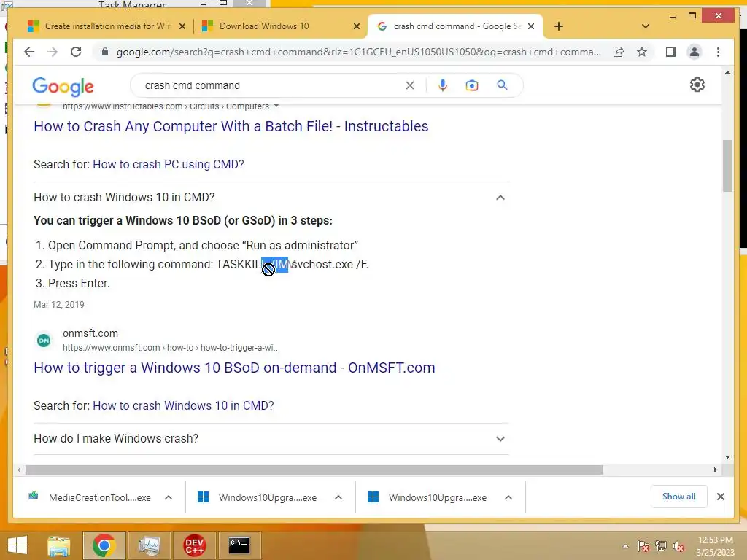Screen dimensions: 747x560
Task: Open second Windows10Upgrade download options chevron
Action: tap(508, 497)
